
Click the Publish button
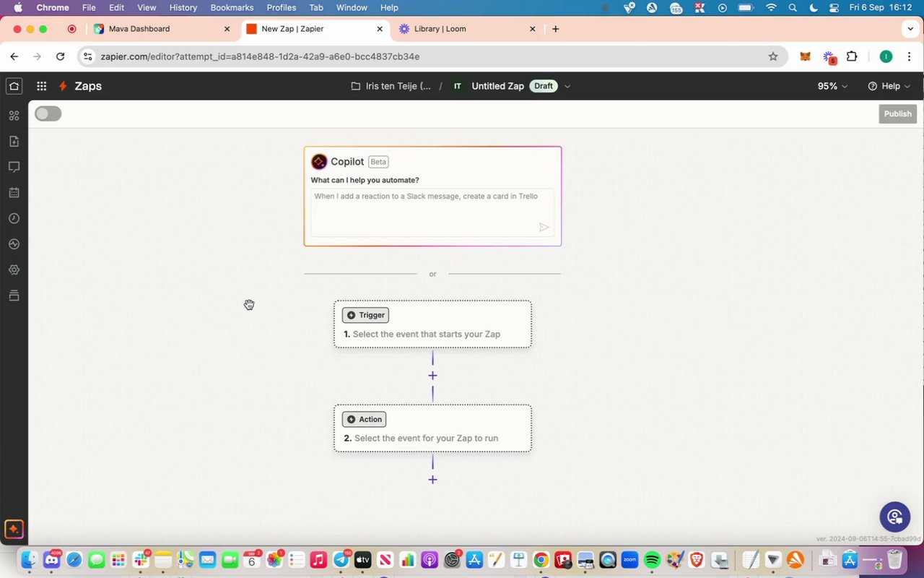coord(898,113)
